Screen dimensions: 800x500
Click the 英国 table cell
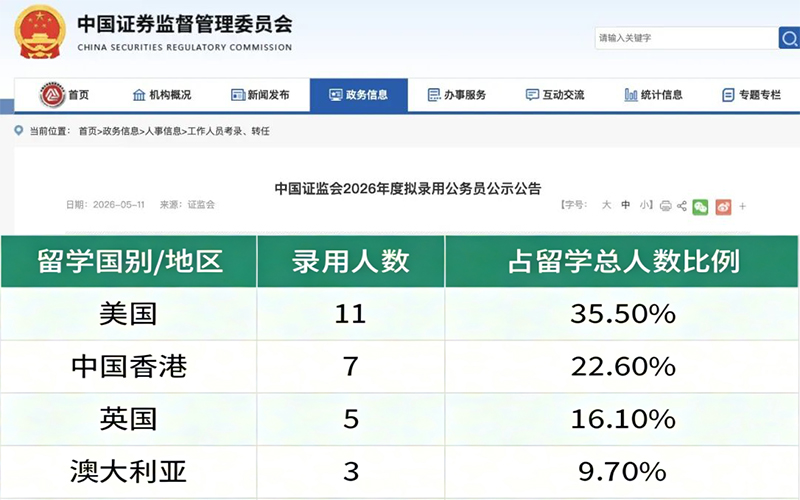[x=128, y=419]
